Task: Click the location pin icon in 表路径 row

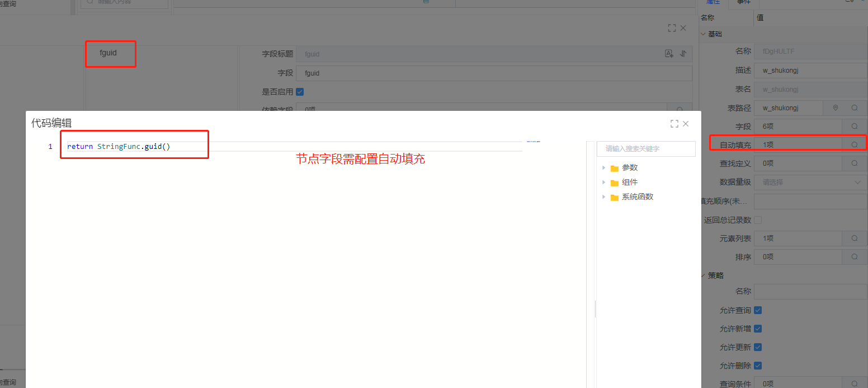Action: pyautogui.click(x=836, y=108)
